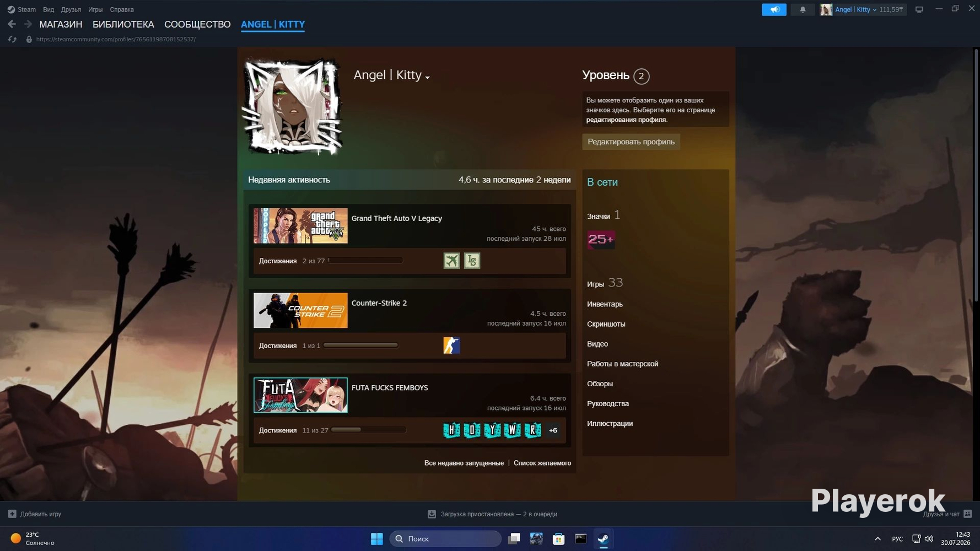This screenshot has width=980, height=551.
Task: Open the Вид menu
Action: [x=49, y=9]
